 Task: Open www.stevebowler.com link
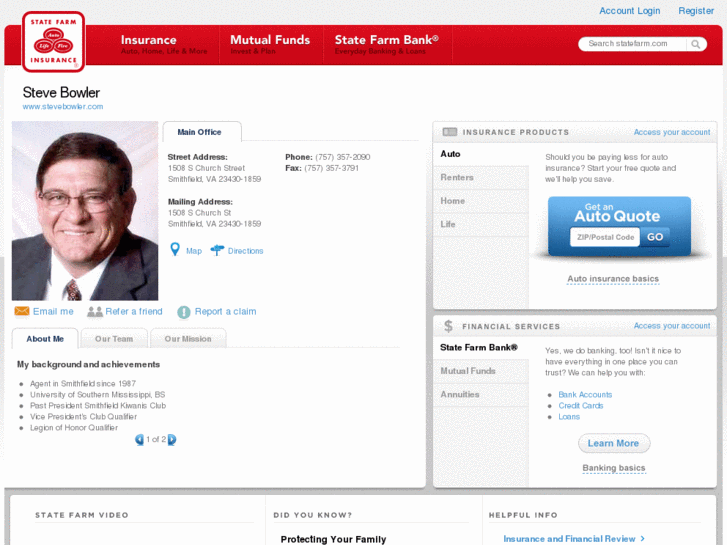tap(63, 106)
